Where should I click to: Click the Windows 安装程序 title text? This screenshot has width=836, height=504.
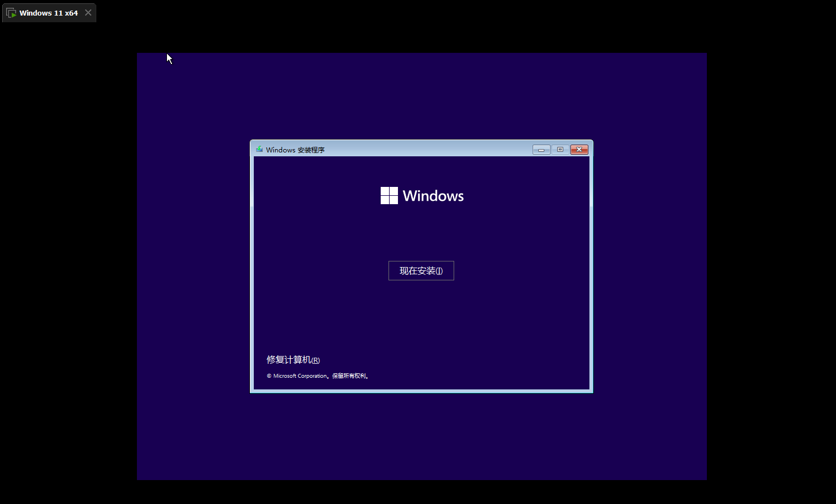pos(295,150)
